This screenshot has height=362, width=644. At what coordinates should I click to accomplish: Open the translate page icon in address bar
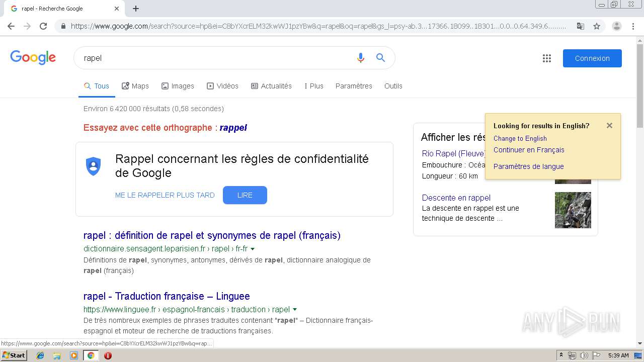[581, 26]
